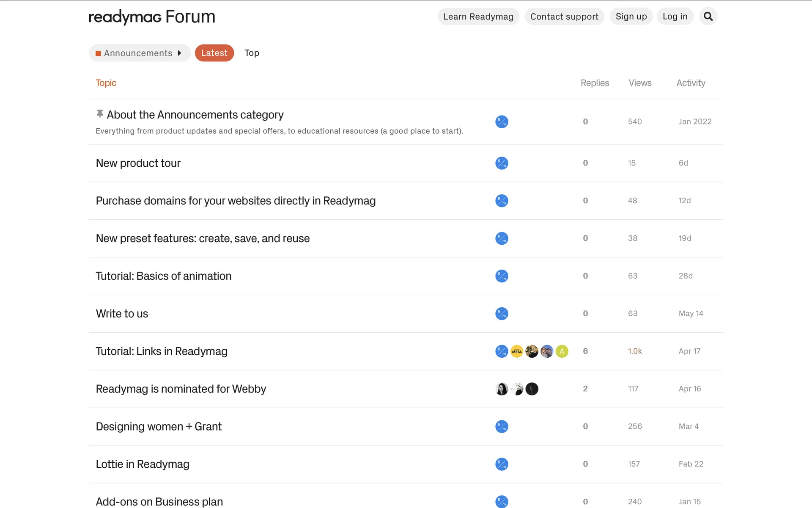This screenshot has height=508, width=812.
Task: Click yellow META avatar on Links tutorial
Action: click(516, 351)
